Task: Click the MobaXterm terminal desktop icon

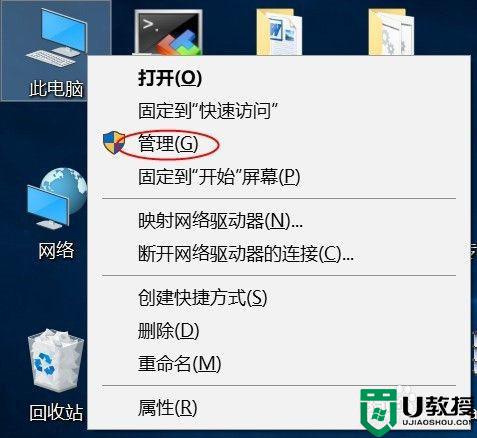Action: 168,32
